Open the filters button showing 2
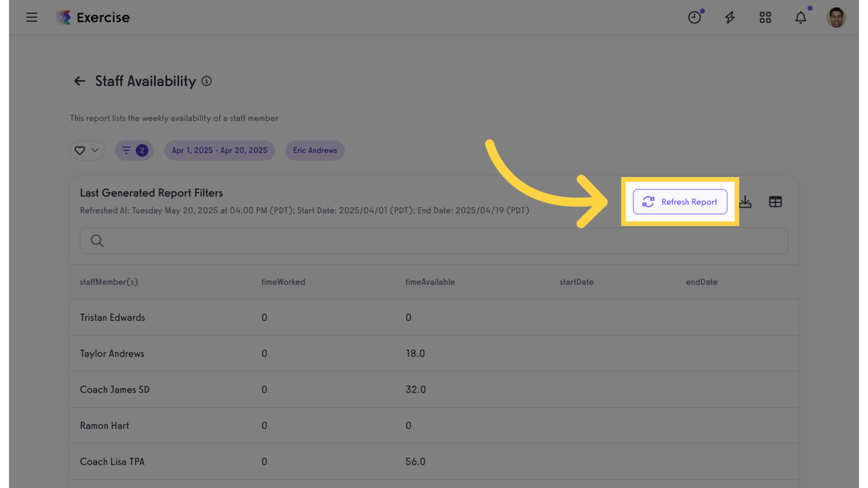Viewport: 868px width, 488px height. [134, 151]
